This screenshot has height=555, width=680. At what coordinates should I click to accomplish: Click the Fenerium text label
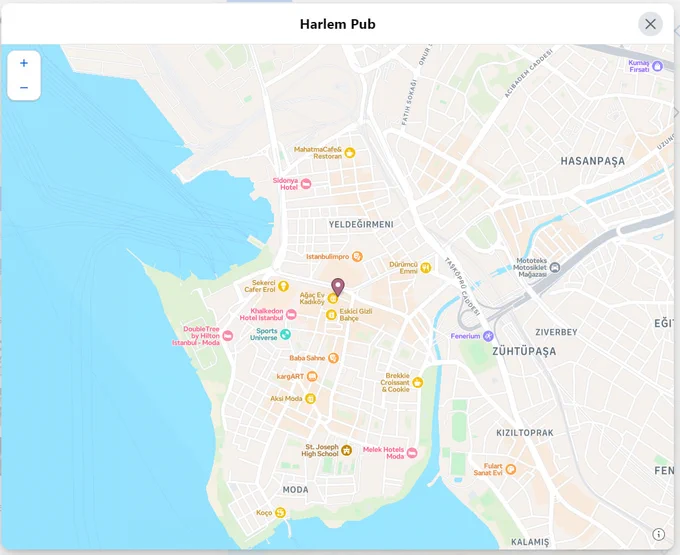(465, 336)
